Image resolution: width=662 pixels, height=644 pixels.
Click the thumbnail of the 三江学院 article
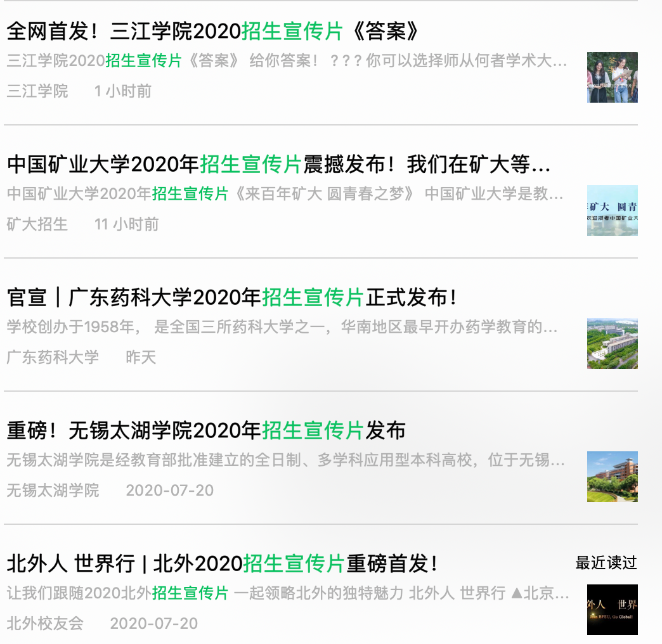[x=612, y=77]
